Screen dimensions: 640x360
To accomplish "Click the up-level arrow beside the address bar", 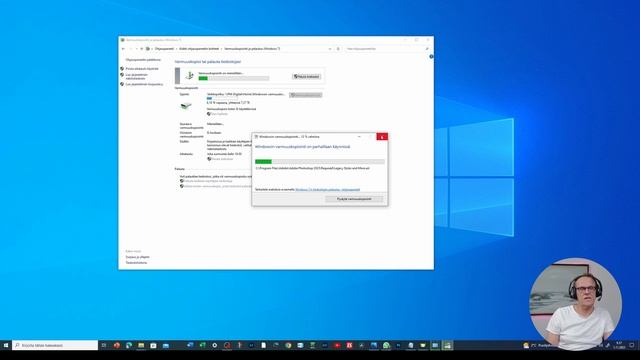I will point(142,49).
